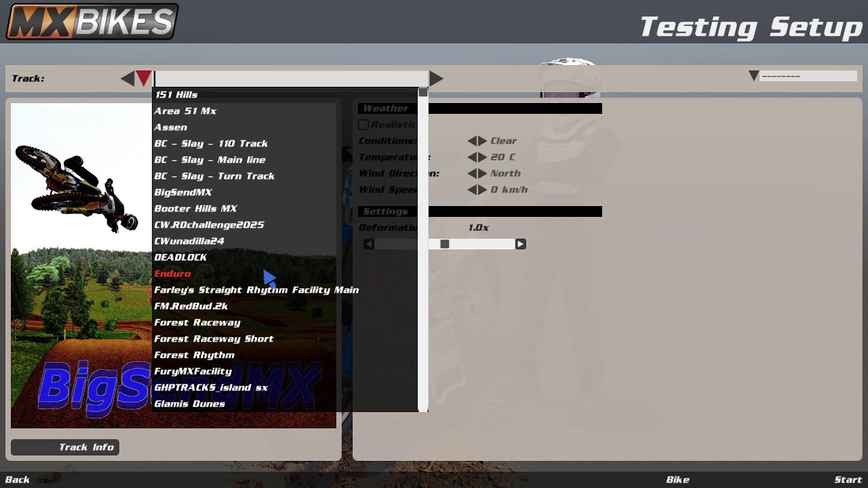This screenshot has width=868, height=488.
Task: Choose Farley's Straight Rhythm Facility Main
Action: pos(256,290)
